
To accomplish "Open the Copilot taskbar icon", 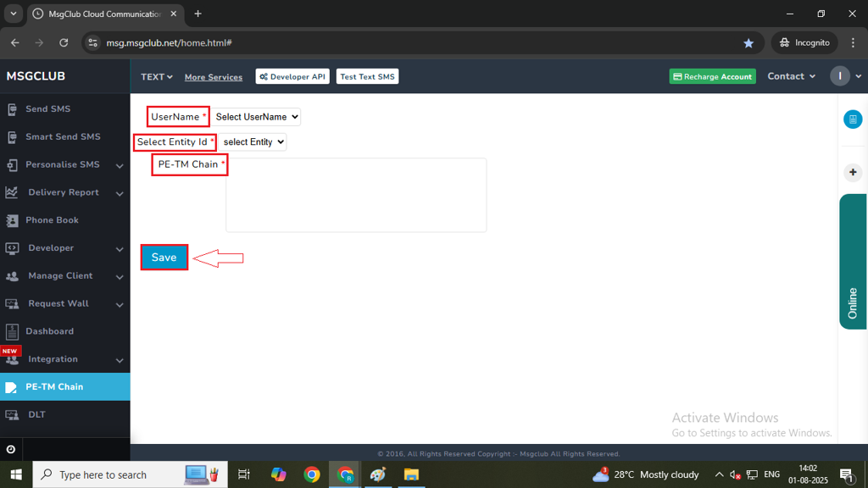I will [x=278, y=474].
